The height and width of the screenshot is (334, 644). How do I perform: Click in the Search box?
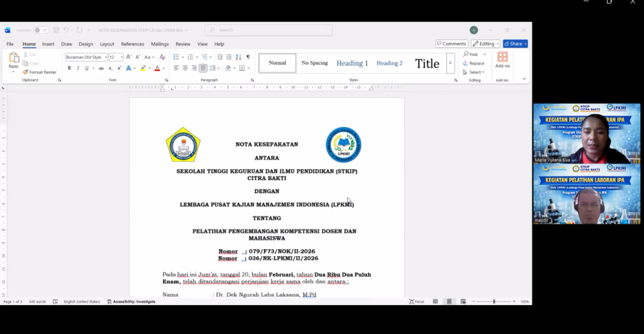(x=270, y=30)
